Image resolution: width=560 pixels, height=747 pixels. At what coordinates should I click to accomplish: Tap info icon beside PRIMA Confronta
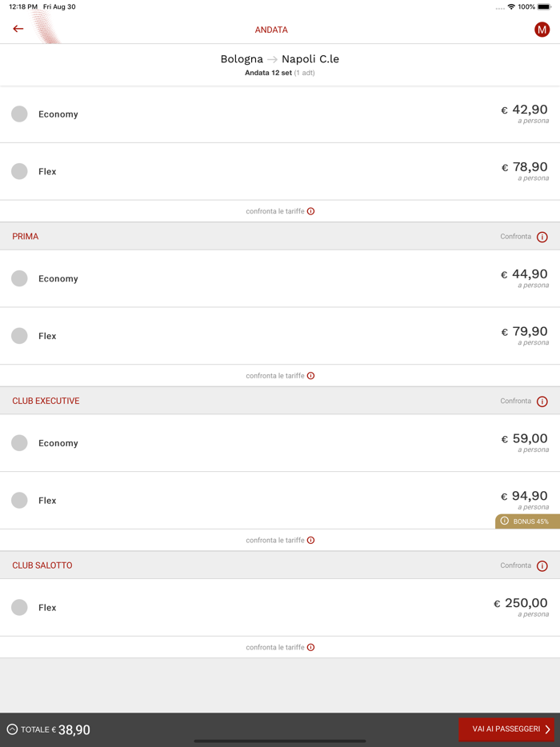(542, 237)
